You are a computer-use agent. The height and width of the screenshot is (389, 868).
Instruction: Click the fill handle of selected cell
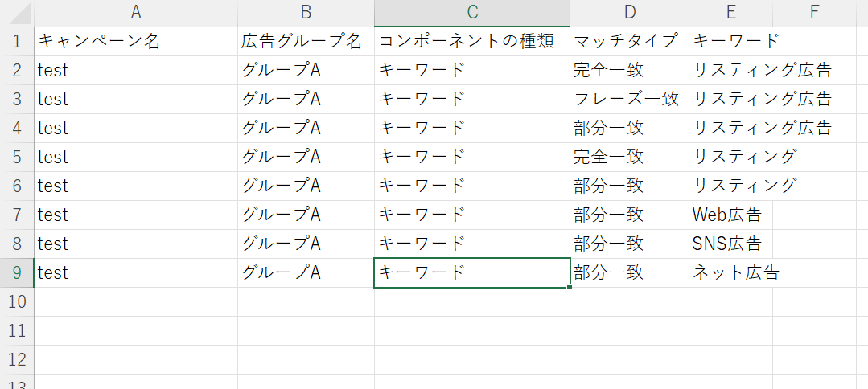tap(570, 287)
